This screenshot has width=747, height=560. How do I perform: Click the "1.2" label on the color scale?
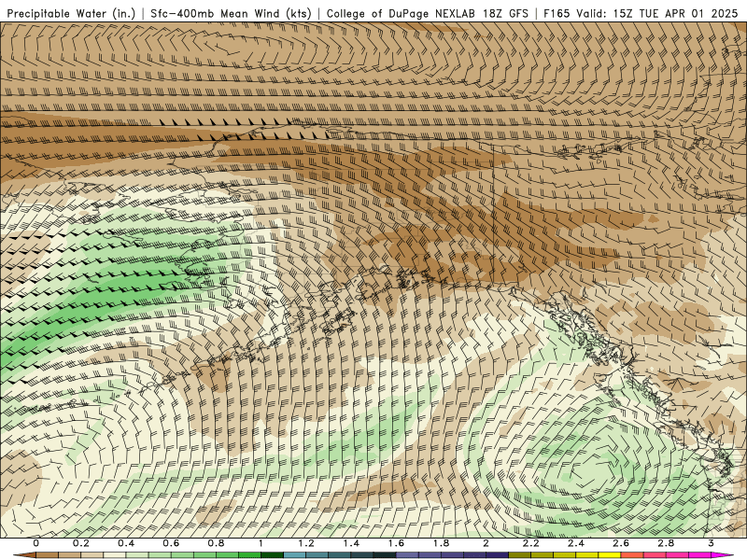[x=306, y=543]
